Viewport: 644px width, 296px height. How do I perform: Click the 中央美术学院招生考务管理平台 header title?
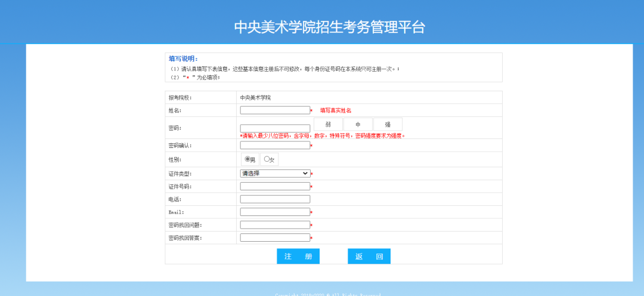(x=329, y=27)
